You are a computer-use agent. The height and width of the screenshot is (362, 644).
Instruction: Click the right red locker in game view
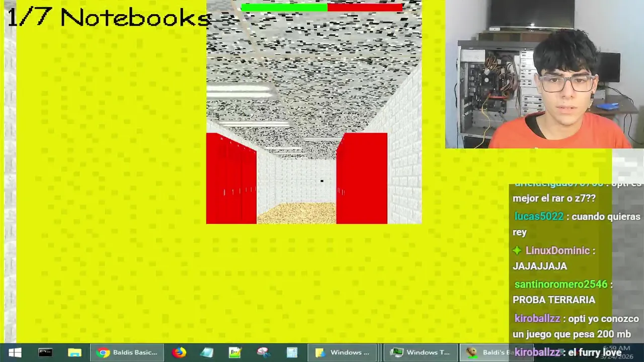point(362,178)
